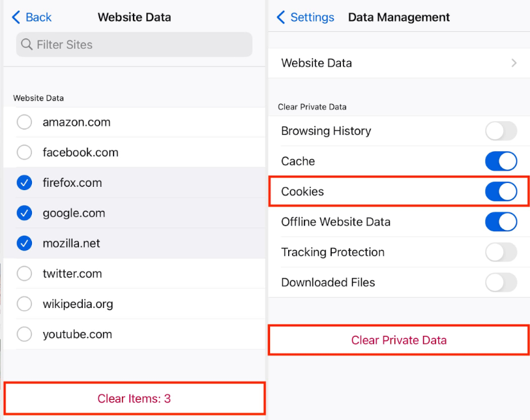The image size is (530, 420).
Task: Deselect the google.com checkmark
Action: [24, 213]
